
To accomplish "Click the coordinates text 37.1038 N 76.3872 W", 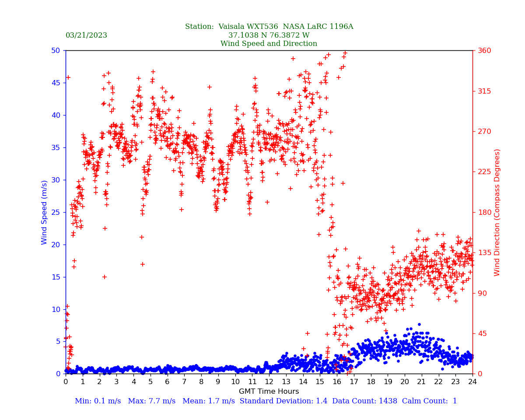I will pyautogui.click(x=269, y=35).
